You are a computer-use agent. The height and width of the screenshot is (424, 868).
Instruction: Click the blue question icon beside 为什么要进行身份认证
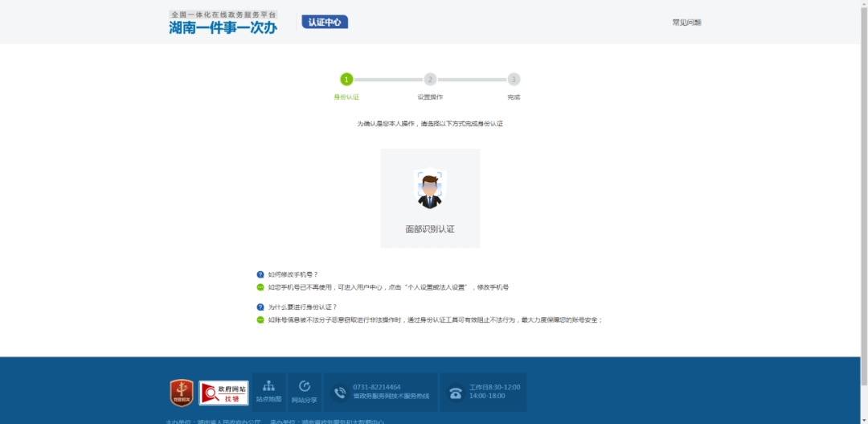pos(260,307)
